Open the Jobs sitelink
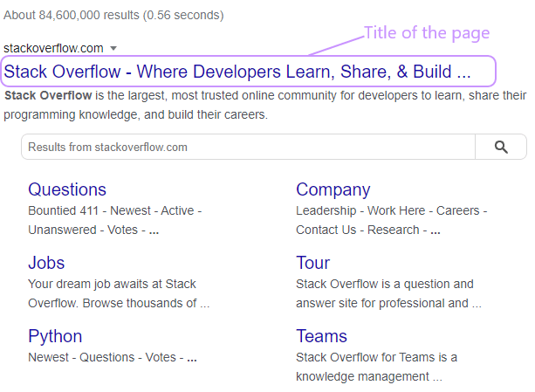This screenshot has height=392, width=535. 46,263
